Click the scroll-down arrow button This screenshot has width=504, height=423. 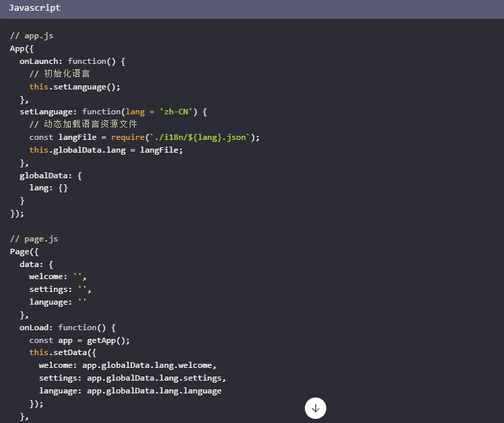[x=316, y=408]
